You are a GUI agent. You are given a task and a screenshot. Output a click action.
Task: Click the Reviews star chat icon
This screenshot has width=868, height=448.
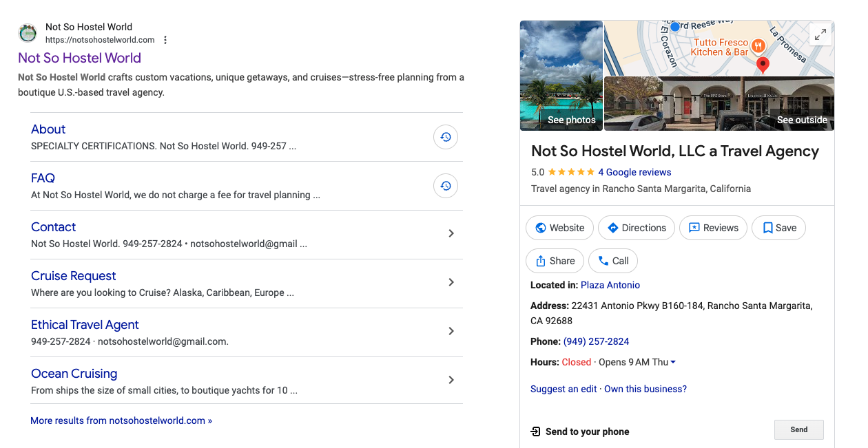tap(694, 228)
